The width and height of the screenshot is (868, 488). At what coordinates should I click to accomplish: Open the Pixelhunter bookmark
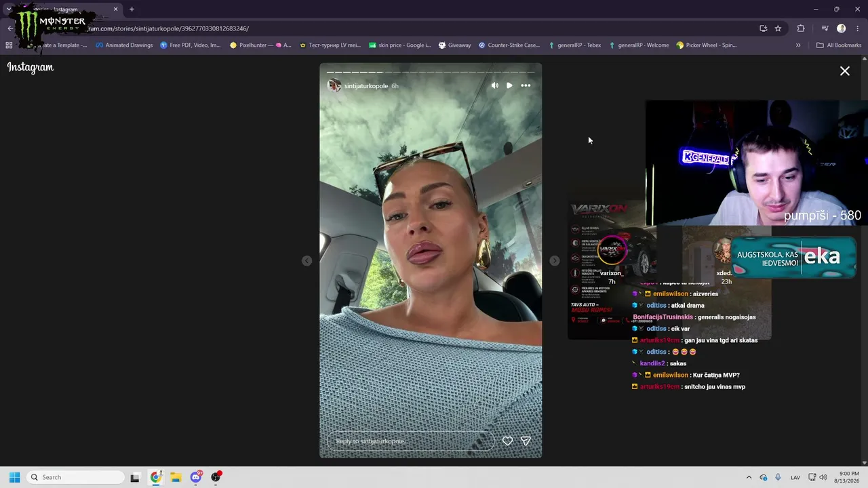tap(260, 45)
